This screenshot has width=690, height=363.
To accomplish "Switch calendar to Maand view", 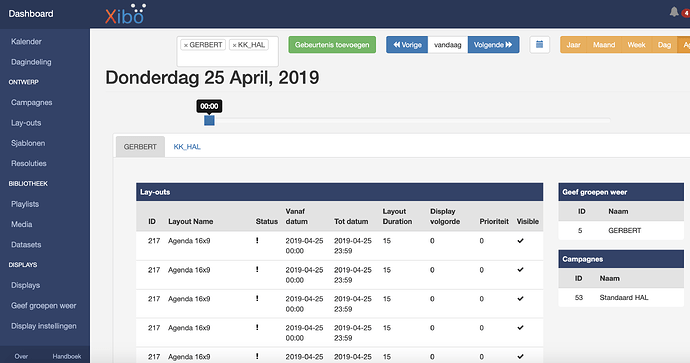I will tap(604, 44).
